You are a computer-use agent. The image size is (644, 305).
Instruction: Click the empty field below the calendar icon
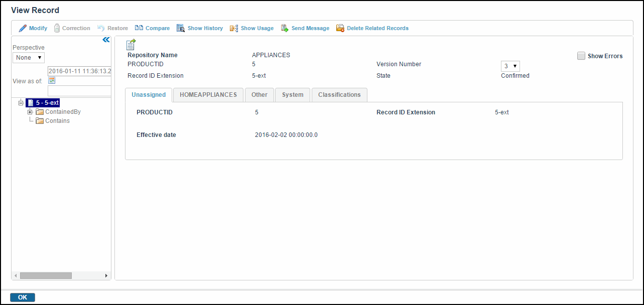click(x=79, y=91)
